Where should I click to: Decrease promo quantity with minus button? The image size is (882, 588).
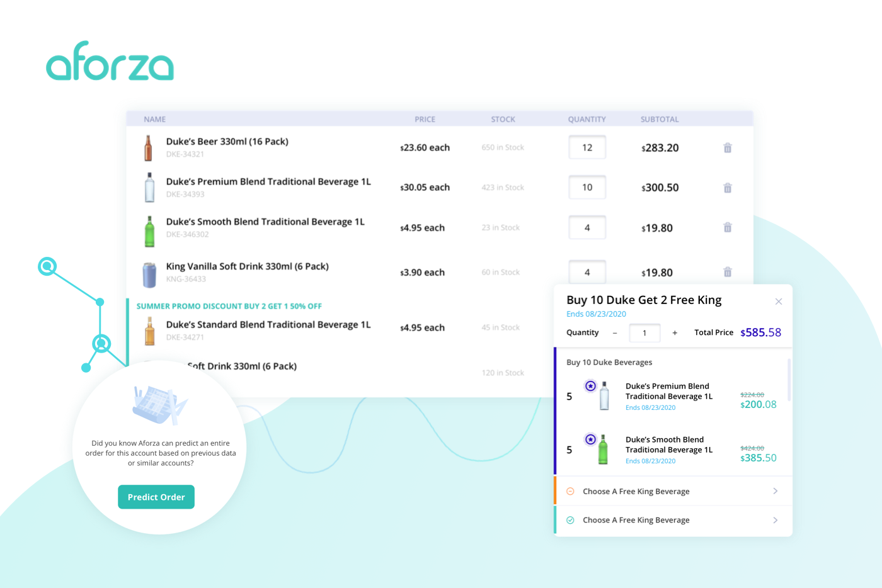[x=615, y=333]
